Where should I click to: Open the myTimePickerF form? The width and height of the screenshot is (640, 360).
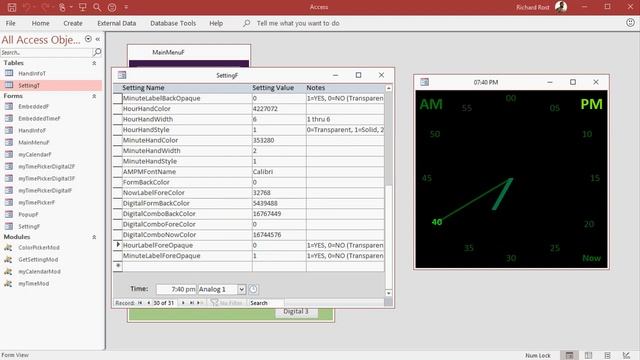36,202
